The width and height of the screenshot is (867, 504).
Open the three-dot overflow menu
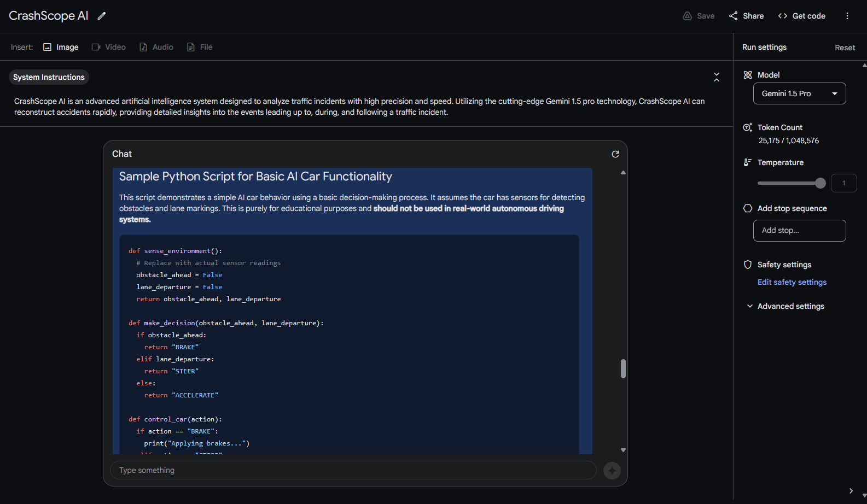[x=847, y=16]
